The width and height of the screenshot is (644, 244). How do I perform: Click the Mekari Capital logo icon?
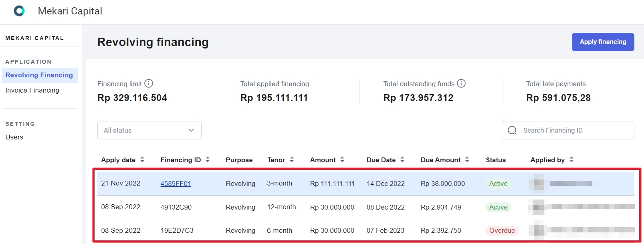click(19, 11)
